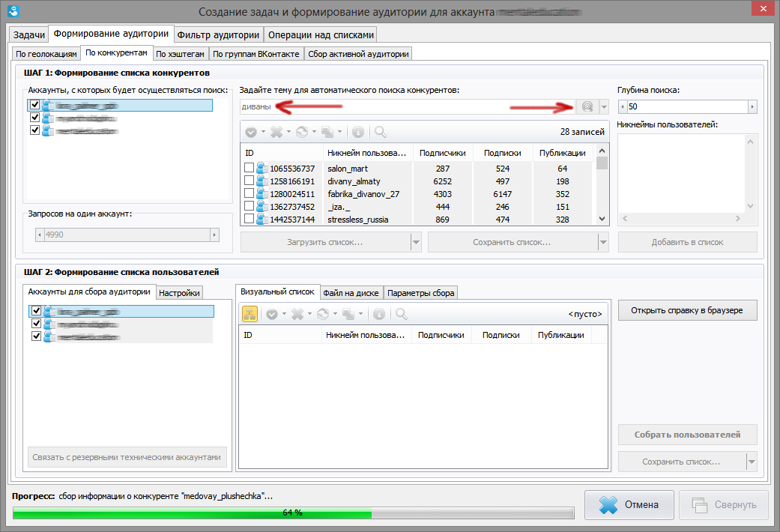Image resolution: width=780 pixels, height=532 pixels.
Task: Click the app icon in the title bar
Action: (x=14, y=10)
